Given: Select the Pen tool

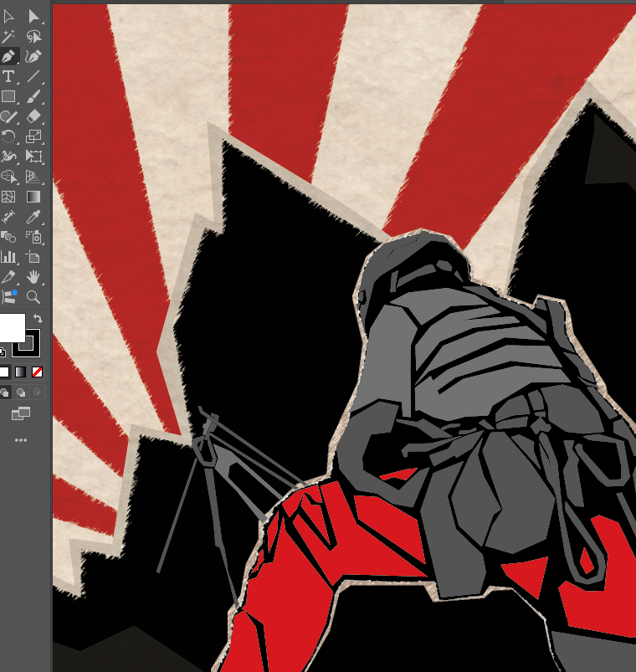Looking at the screenshot, I should click(8, 56).
